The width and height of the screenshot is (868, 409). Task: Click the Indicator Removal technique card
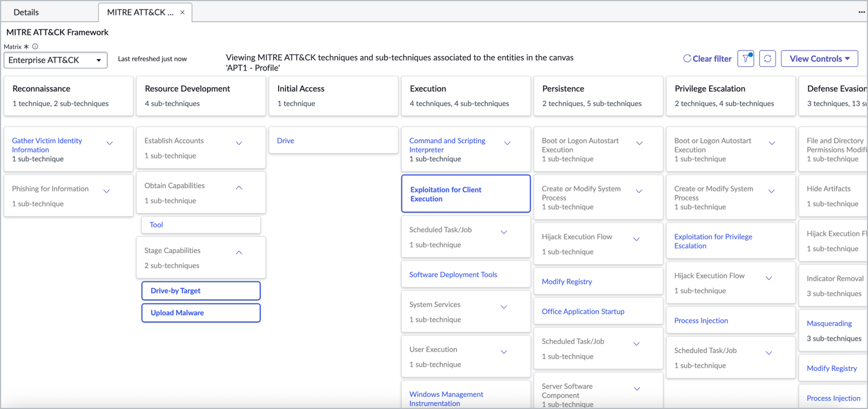pyautogui.click(x=832, y=286)
